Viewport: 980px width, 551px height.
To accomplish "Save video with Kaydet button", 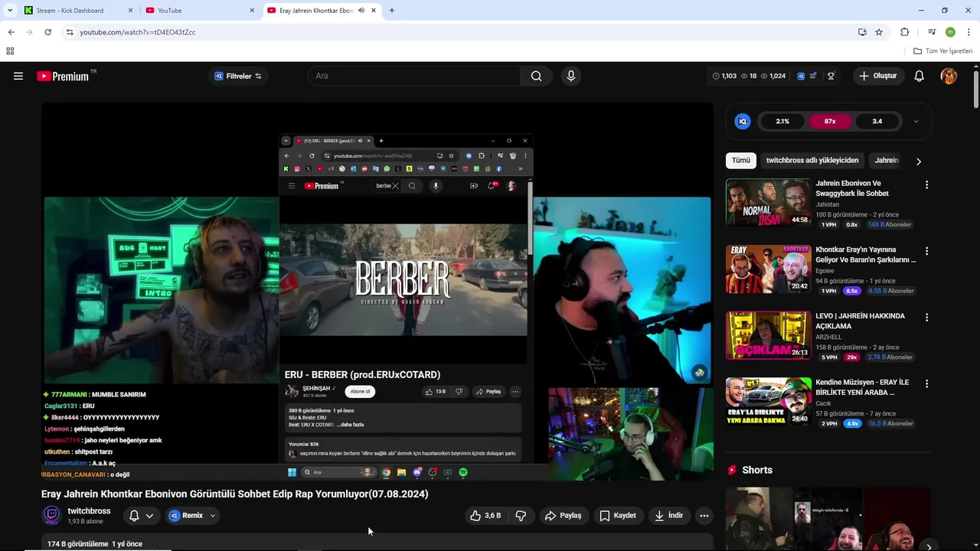I will pyautogui.click(x=617, y=516).
